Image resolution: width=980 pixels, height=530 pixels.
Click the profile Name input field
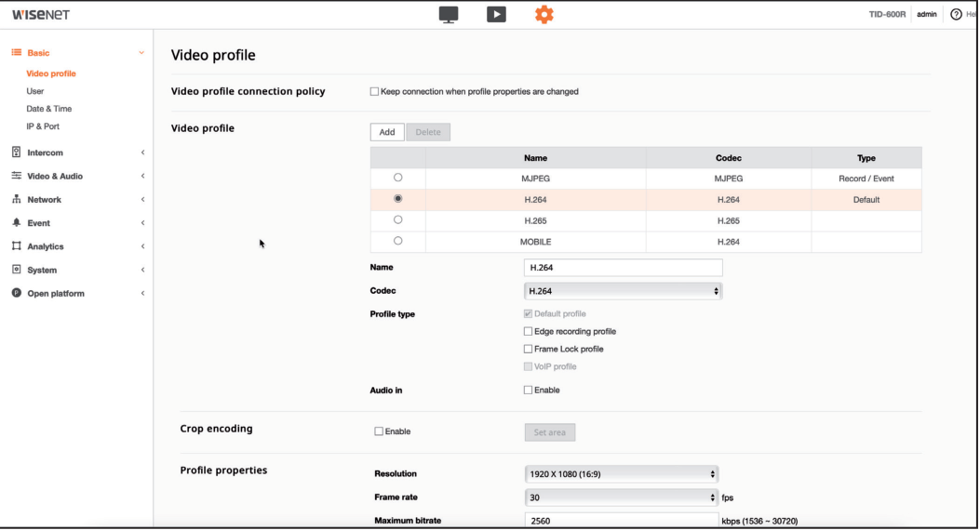(x=624, y=267)
